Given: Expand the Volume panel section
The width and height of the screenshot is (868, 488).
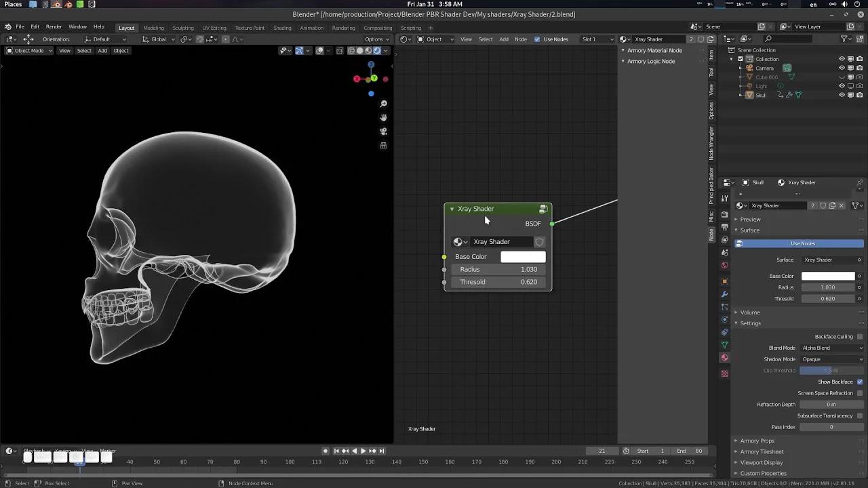Looking at the screenshot, I should click(749, 312).
